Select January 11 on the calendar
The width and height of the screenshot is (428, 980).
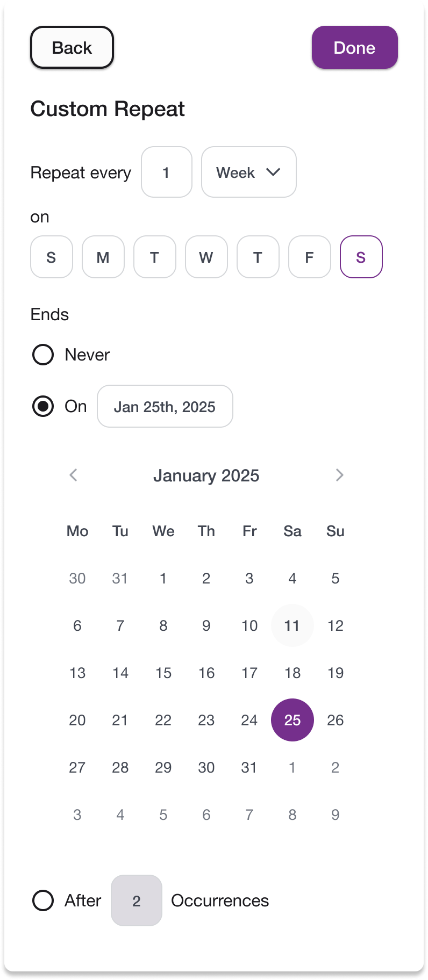(292, 625)
